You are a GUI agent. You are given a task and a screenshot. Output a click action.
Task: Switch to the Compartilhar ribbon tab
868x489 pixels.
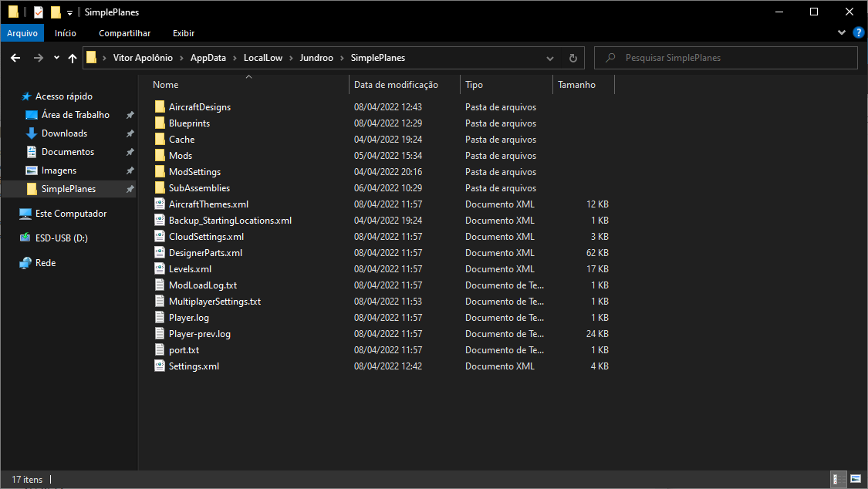click(x=124, y=33)
